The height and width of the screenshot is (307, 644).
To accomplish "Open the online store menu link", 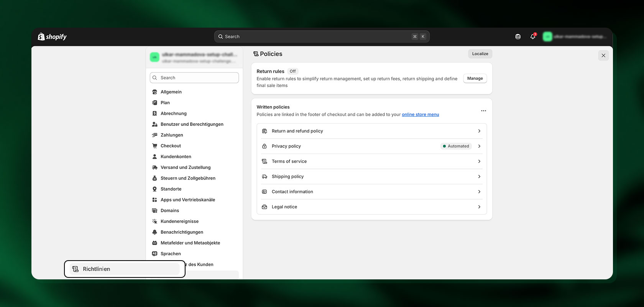I will tap(421, 114).
